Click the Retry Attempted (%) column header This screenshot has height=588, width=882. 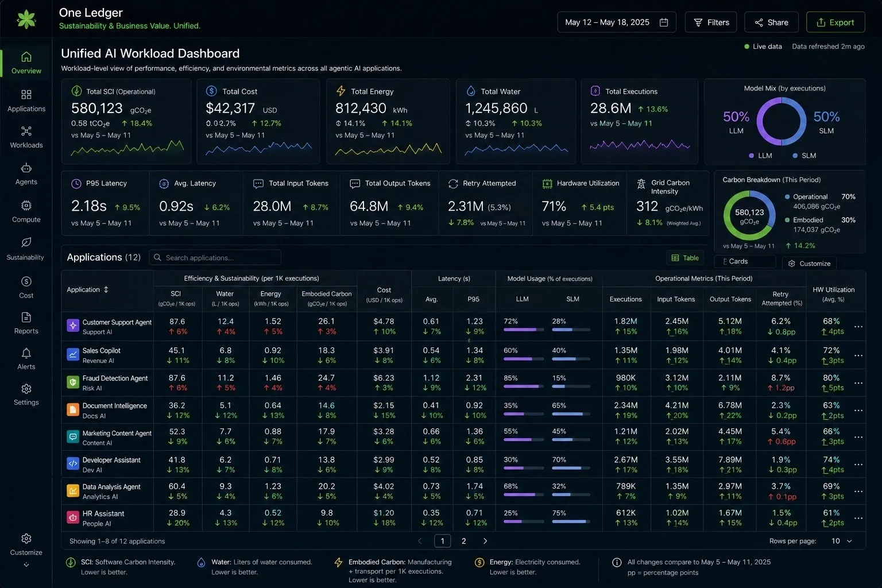[780, 299]
